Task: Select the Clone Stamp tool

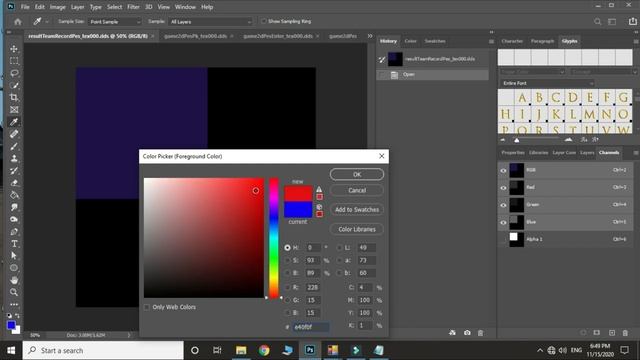Action: pos(14,158)
